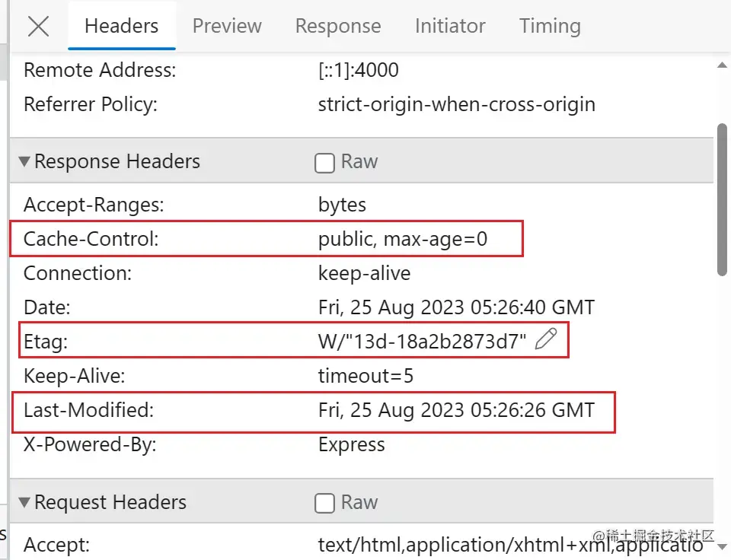Select the Headers tab

coord(122,26)
